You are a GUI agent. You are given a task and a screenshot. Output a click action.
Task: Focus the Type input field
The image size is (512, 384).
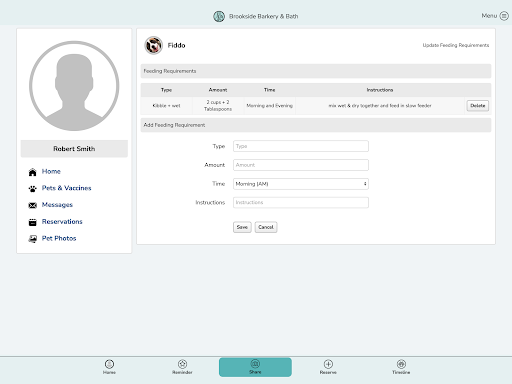pos(301,146)
